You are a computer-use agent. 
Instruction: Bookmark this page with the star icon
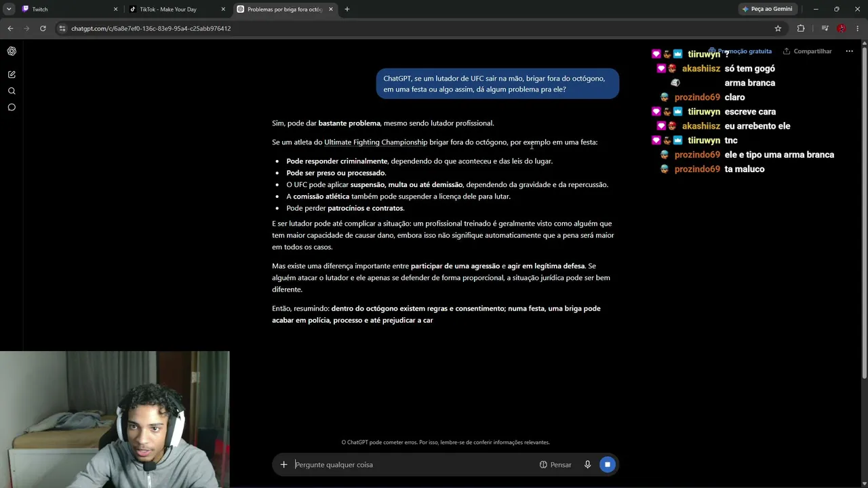(778, 28)
